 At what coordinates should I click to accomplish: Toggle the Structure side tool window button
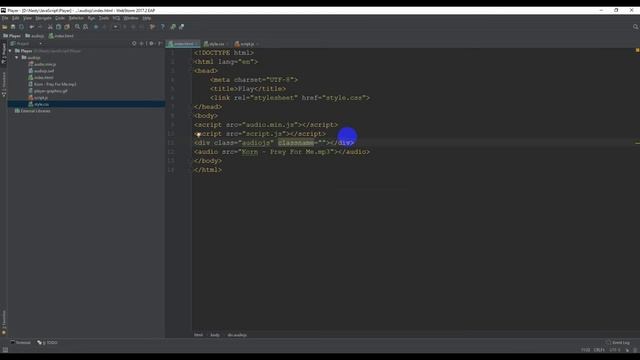(x=4, y=84)
